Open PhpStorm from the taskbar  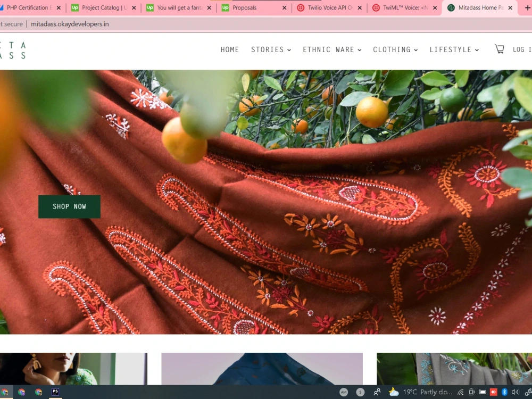(x=55, y=392)
